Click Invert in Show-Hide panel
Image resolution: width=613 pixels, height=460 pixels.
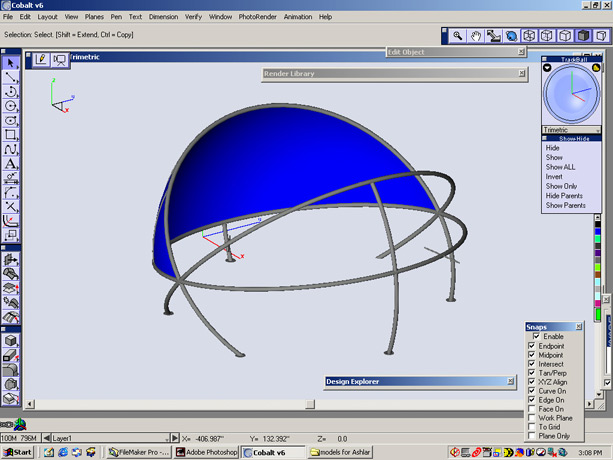(554, 177)
